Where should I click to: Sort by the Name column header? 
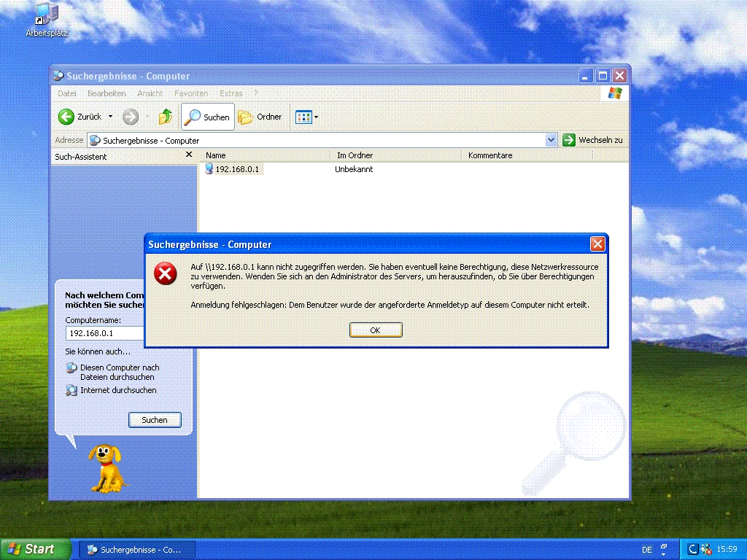pos(265,155)
